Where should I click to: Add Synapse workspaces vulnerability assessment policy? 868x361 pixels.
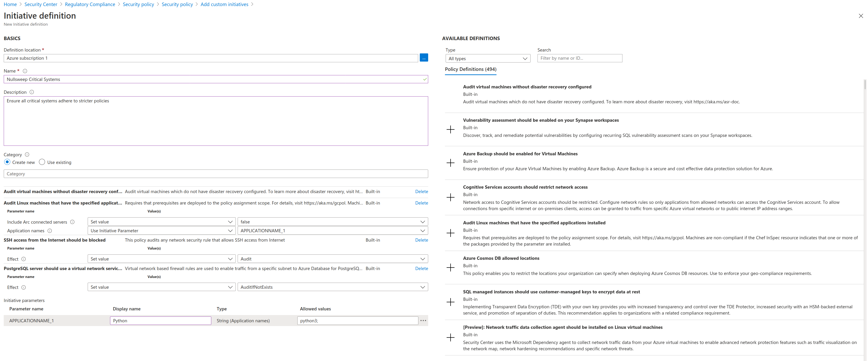tap(450, 129)
